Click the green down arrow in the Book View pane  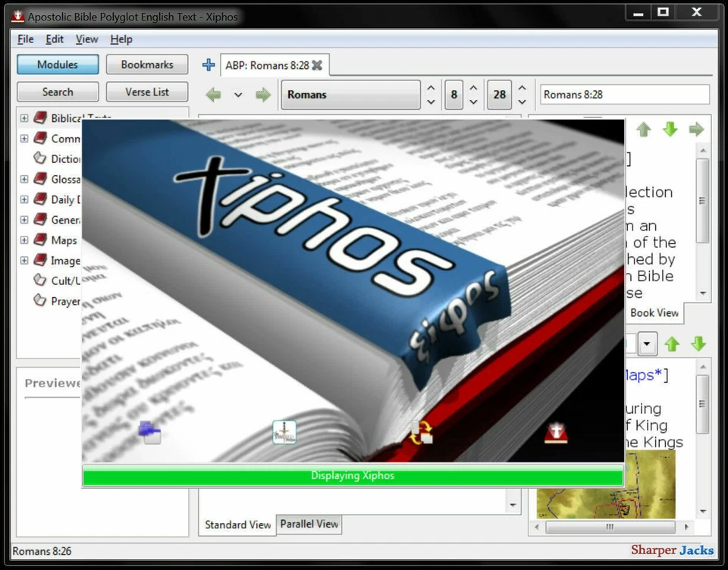click(697, 343)
